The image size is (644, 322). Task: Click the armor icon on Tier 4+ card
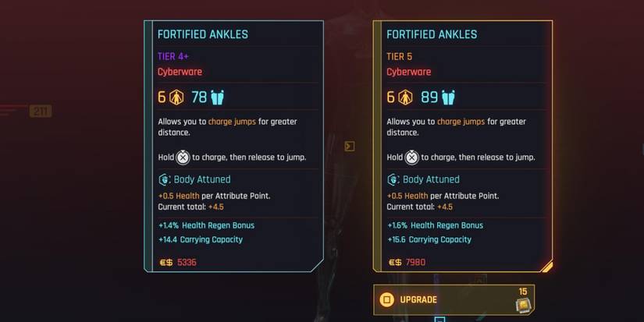[176, 97]
